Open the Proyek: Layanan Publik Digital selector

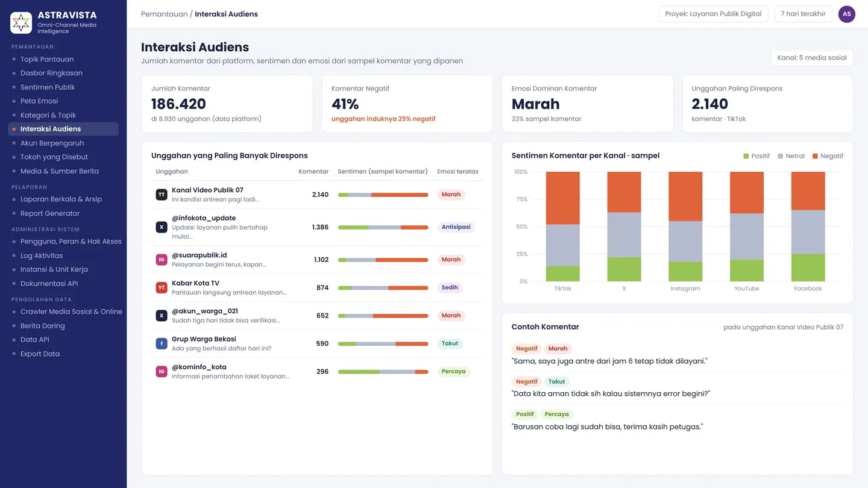713,14
